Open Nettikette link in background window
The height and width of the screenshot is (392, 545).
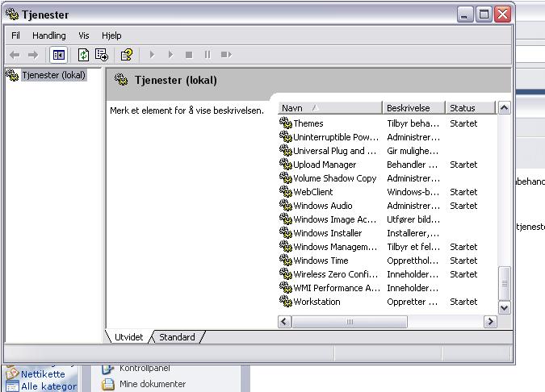[x=43, y=374]
